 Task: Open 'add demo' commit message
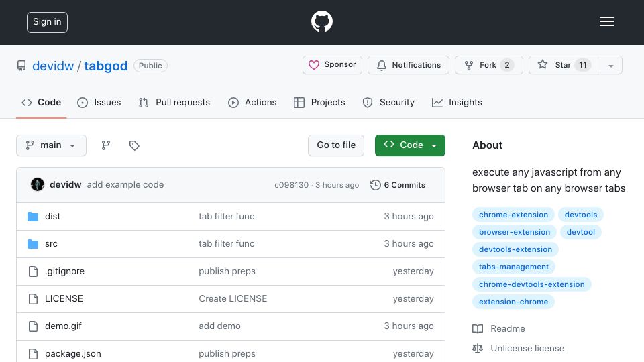tap(220, 326)
